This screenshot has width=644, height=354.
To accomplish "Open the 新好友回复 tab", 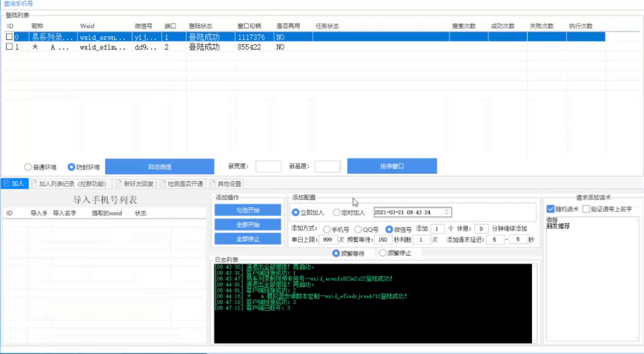I will (135, 184).
